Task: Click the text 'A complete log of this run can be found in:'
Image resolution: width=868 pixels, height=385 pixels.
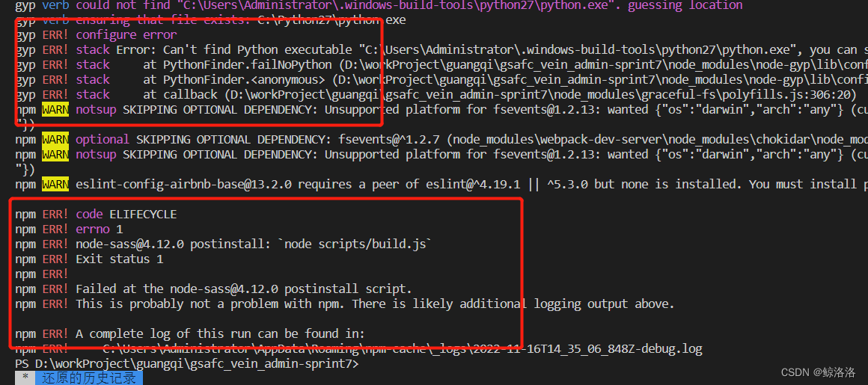Action: pos(220,333)
